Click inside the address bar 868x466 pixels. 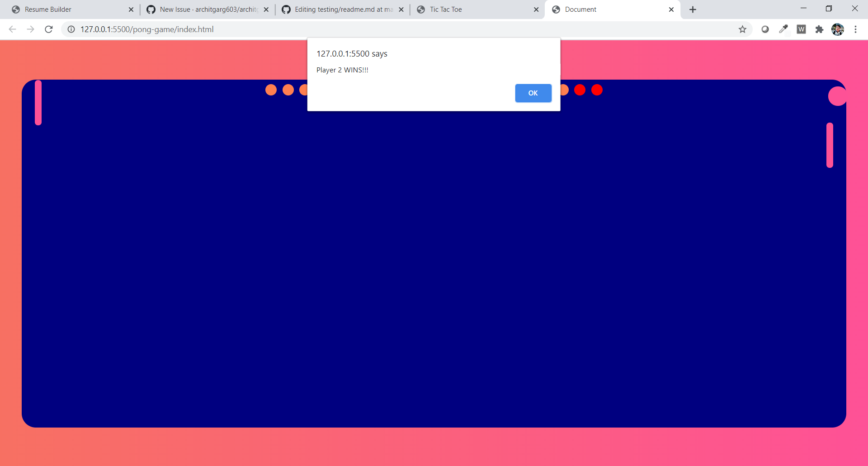[316, 29]
